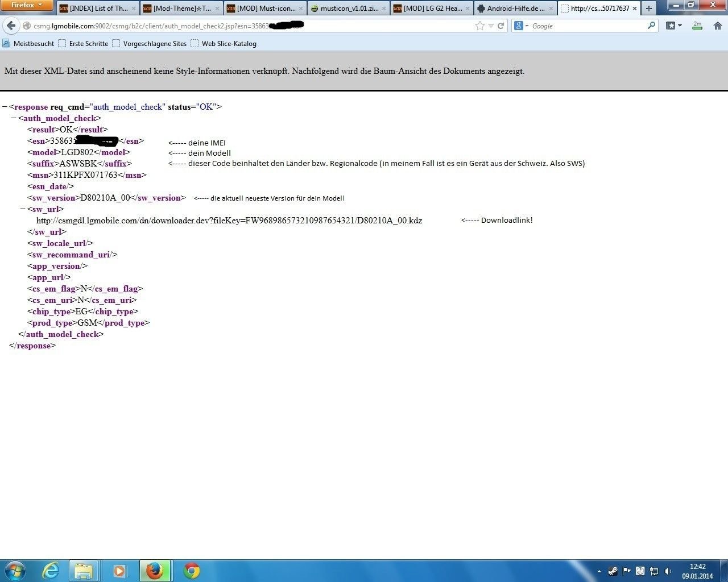
Task: Open the Erste Schritte bookmark
Action: pos(83,44)
